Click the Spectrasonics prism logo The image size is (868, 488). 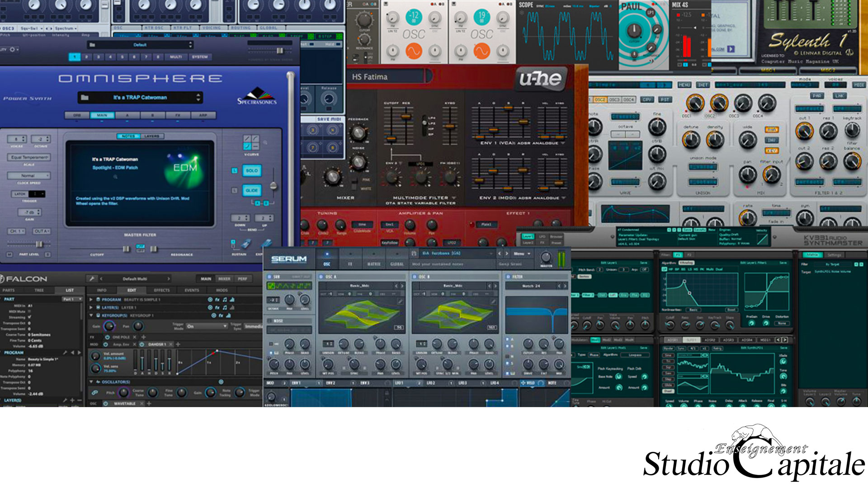(x=257, y=93)
